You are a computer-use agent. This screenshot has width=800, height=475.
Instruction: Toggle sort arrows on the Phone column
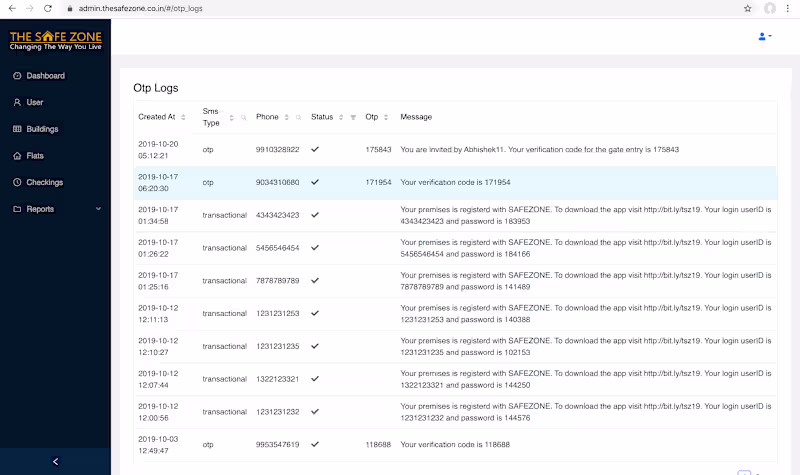287,118
